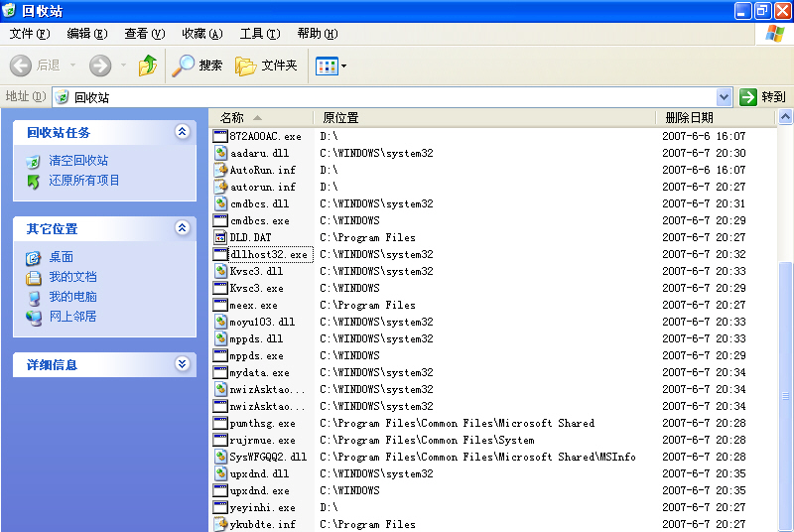Open the Tools (工具) menu
The height and width of the screenshot is (532, 794).
click(259, 34)
